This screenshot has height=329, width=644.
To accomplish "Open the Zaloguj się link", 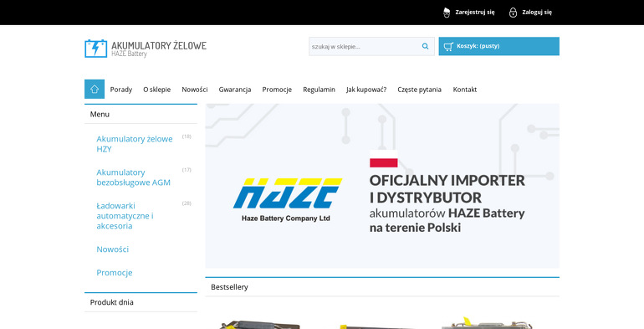I will tap(537, 13).
